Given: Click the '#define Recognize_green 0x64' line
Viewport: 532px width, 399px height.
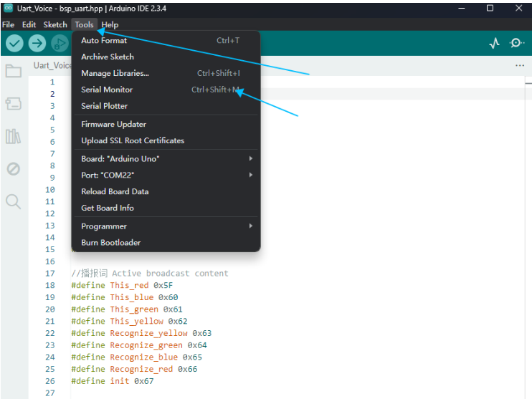Looking at the screenshot, I should [139, 345].
